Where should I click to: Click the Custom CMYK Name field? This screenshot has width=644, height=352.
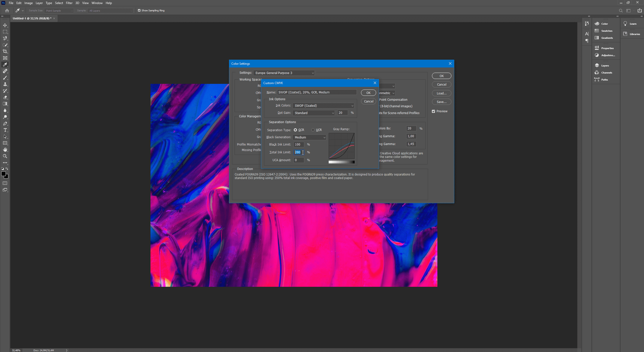pos(317,92)
